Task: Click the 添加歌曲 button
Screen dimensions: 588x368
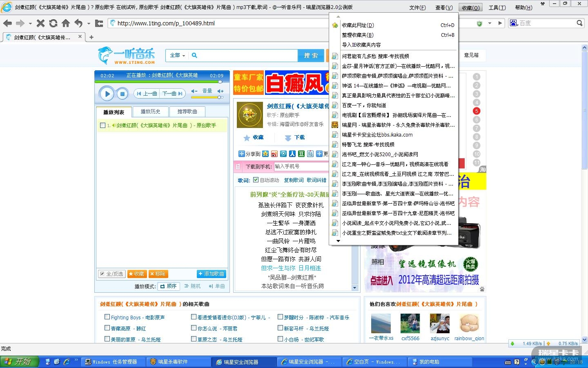Action: 211,274
